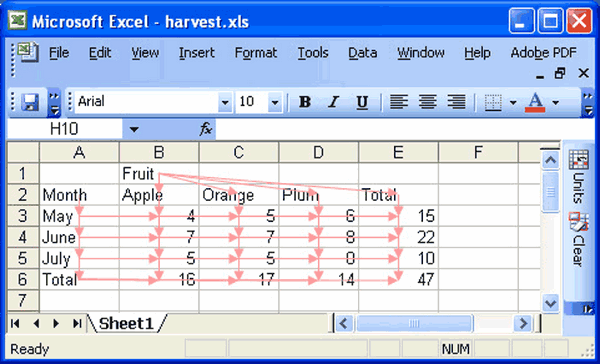Apply the red Font Color
The image size is (600, 364).
535,102
